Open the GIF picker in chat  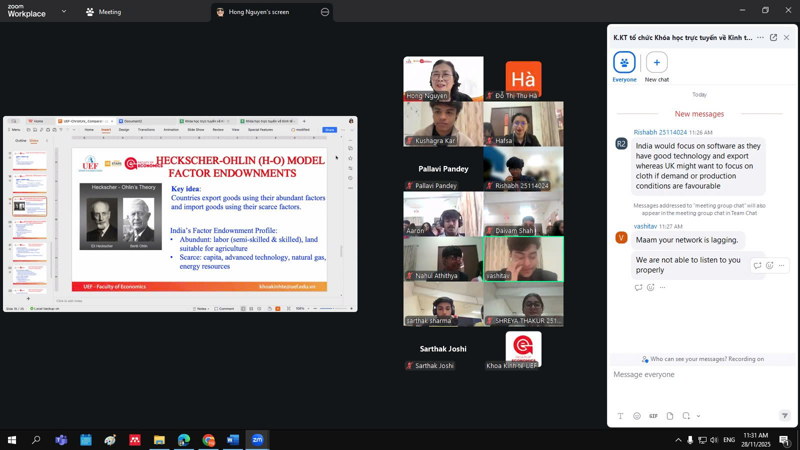click(x=653, y=416)
